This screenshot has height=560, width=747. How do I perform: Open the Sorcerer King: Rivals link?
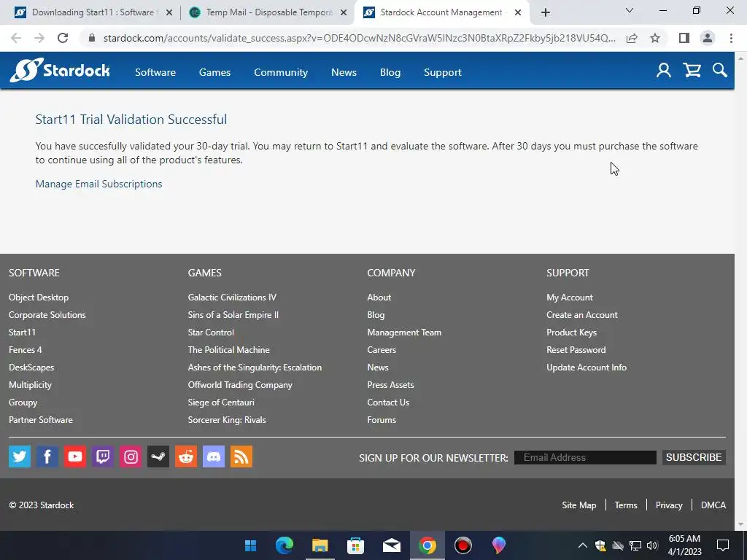(x=227, y=420)
